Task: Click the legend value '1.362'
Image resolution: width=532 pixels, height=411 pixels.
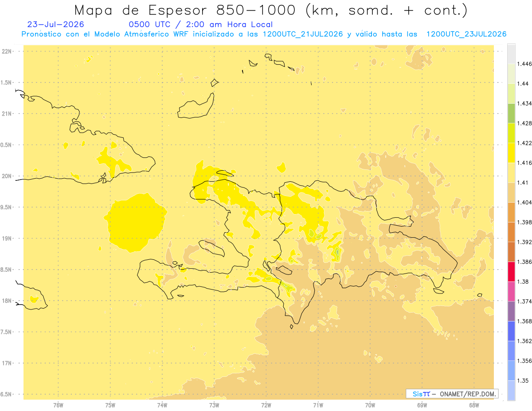Action: pos(524,341)
